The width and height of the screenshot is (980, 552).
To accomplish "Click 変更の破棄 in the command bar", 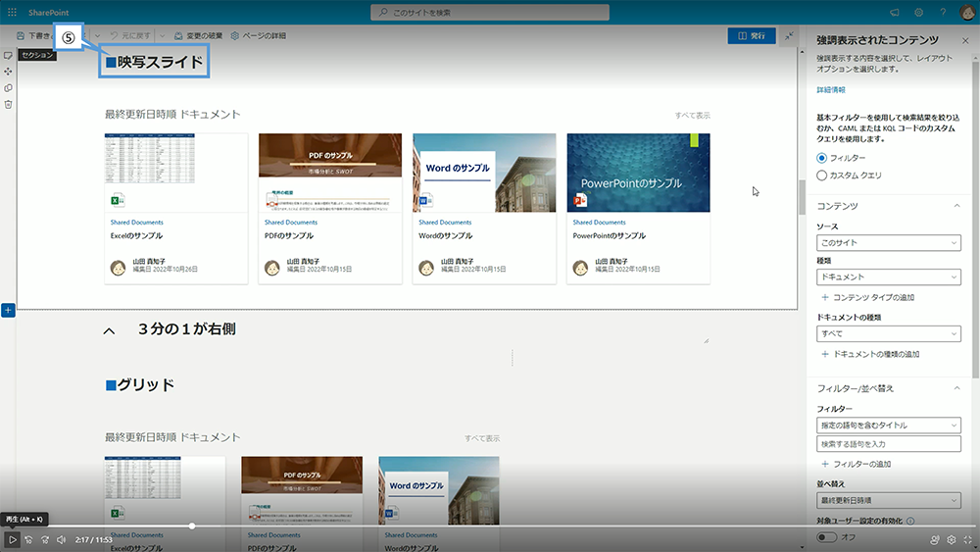I will click(197, 36).
